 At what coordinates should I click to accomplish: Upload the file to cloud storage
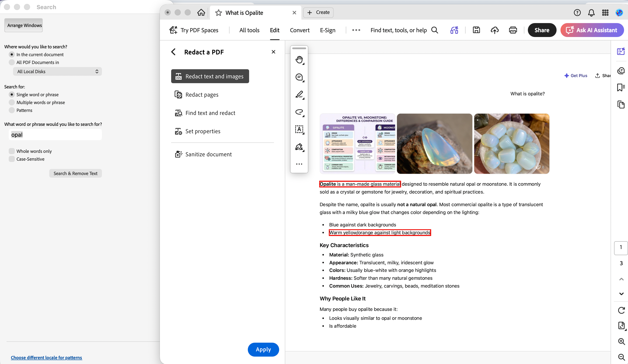(x=495, y=30)
